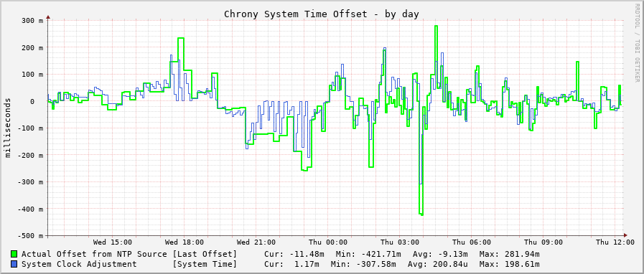Click the green Actual Offset legend swatch
Image resolution: width=644 pixels, height=274 pixels.
tap(14, 255)
